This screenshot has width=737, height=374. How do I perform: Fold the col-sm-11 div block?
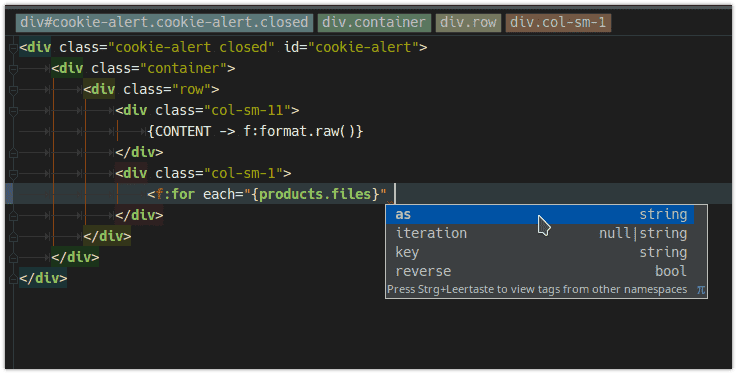(13, 110)
